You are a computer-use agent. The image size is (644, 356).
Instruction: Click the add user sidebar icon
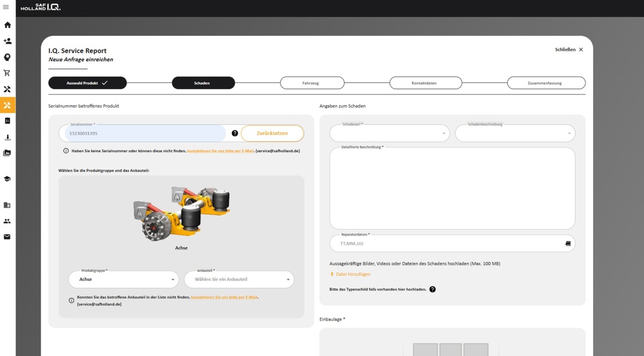tap(7, 41)
